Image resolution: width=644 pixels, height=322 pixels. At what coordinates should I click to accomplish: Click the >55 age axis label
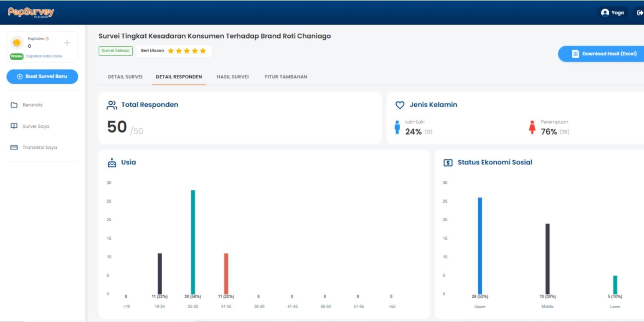tap(392, 307)
